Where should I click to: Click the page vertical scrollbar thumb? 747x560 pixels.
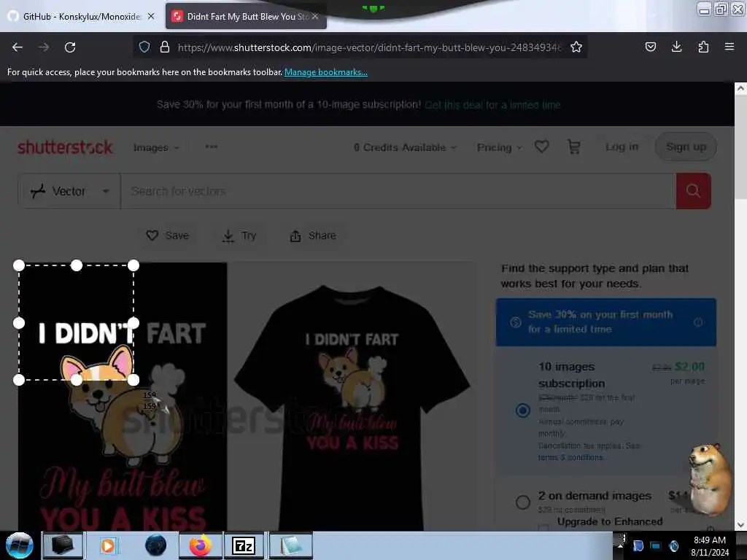[x=741, y=147]
